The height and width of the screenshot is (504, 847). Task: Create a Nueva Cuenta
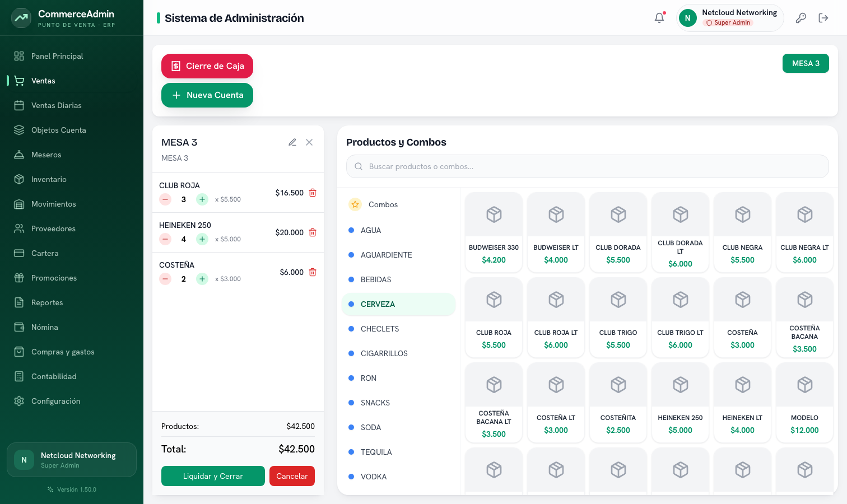[207, 95]
